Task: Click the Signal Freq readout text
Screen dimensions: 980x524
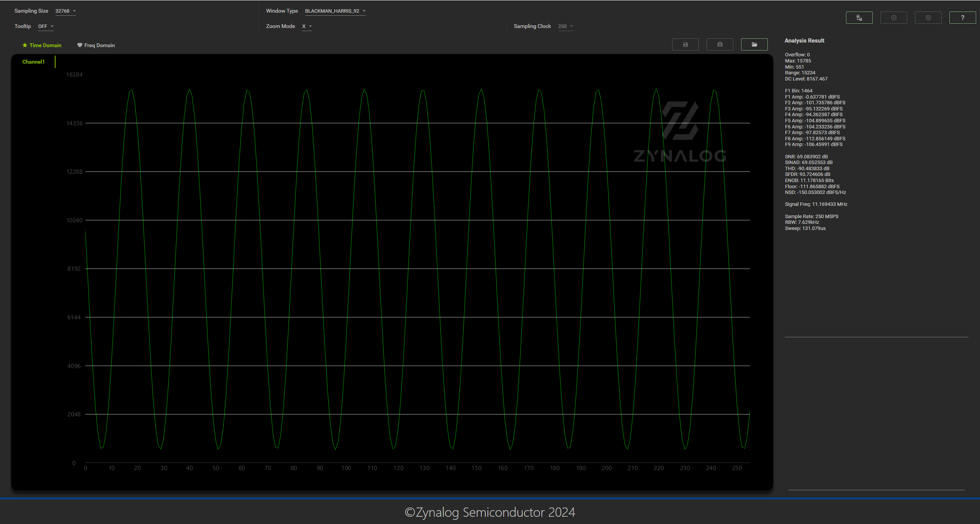Action: [816, 204]
